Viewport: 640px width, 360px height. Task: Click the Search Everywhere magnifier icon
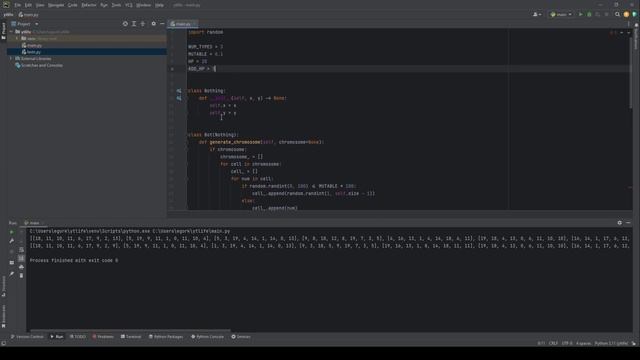pos(617,14)
